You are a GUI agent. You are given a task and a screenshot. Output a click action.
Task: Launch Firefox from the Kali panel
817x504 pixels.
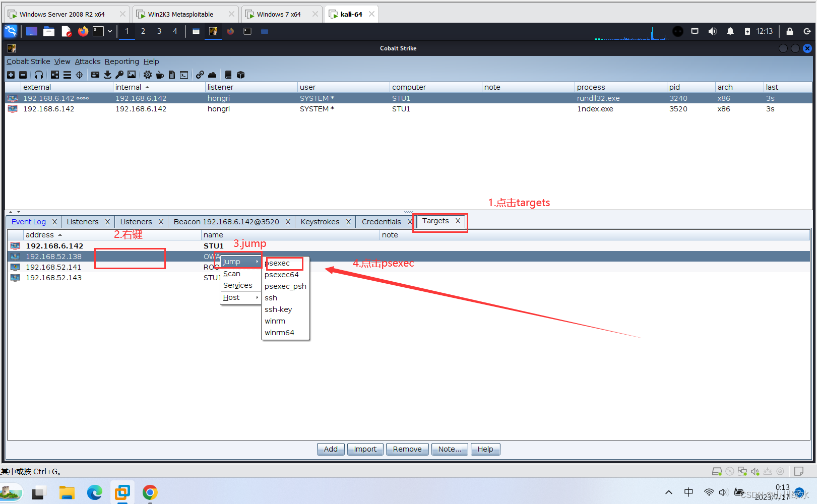coord(83,31)
